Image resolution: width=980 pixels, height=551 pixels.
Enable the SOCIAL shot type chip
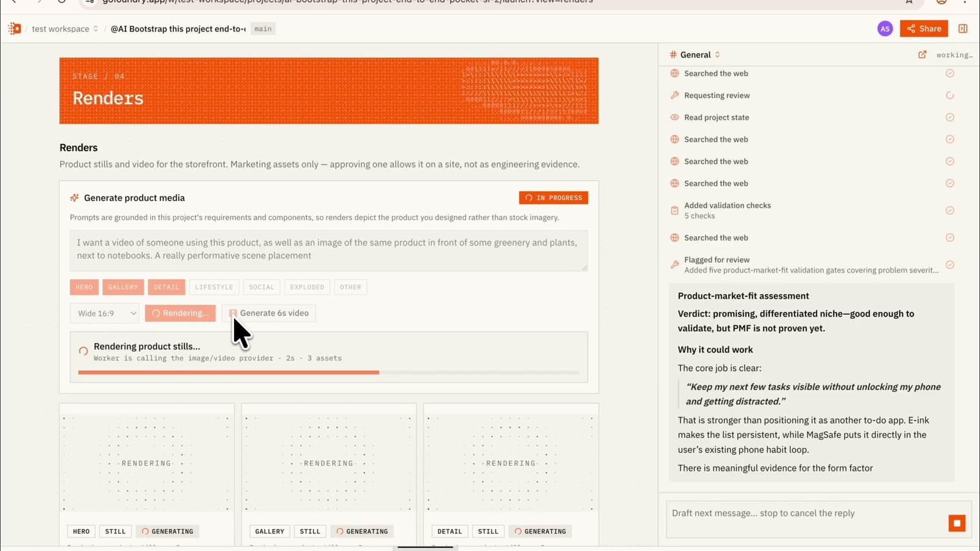pos(262,287)
